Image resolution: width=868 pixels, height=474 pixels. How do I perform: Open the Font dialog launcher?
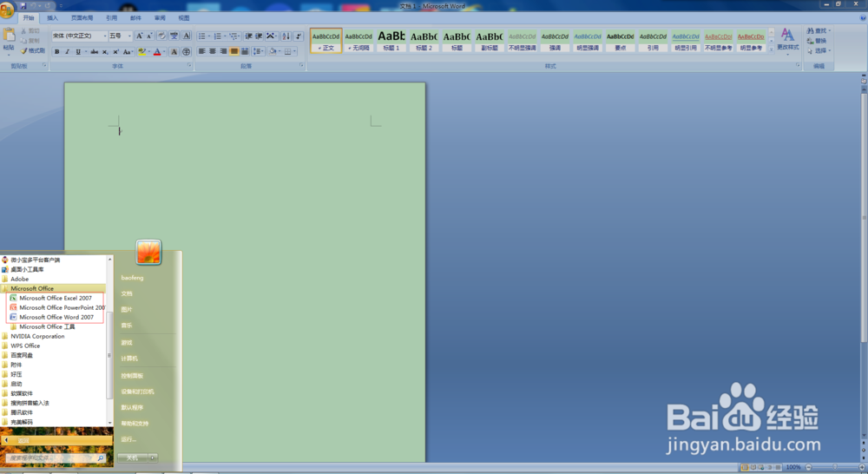click(x=189, y=65)
